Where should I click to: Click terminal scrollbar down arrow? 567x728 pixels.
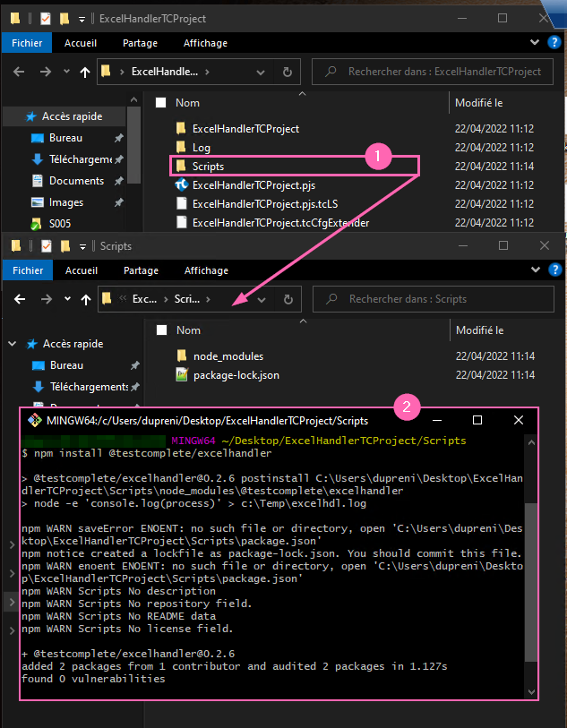[531, 692]
